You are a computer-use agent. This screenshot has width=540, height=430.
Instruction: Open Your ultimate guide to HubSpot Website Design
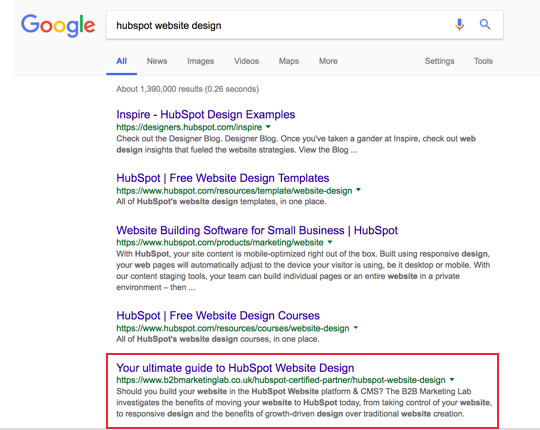pyautogui.click(x=235, y=368)
